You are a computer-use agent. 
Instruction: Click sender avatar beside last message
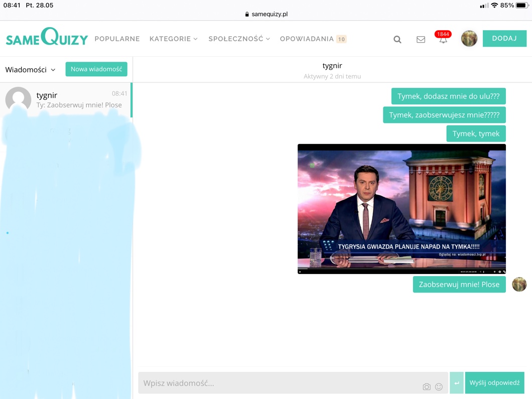tap(519, 285)
